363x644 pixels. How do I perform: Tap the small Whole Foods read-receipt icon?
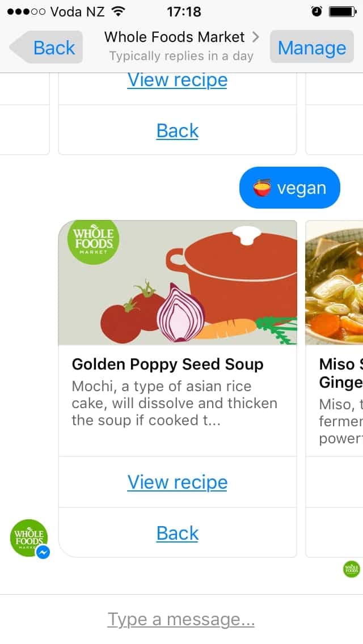(x=352, y=569)
